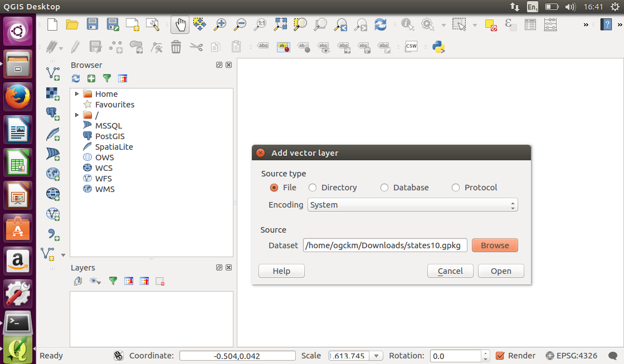
Task: Open log messages speech bubble
Action: 612,356
